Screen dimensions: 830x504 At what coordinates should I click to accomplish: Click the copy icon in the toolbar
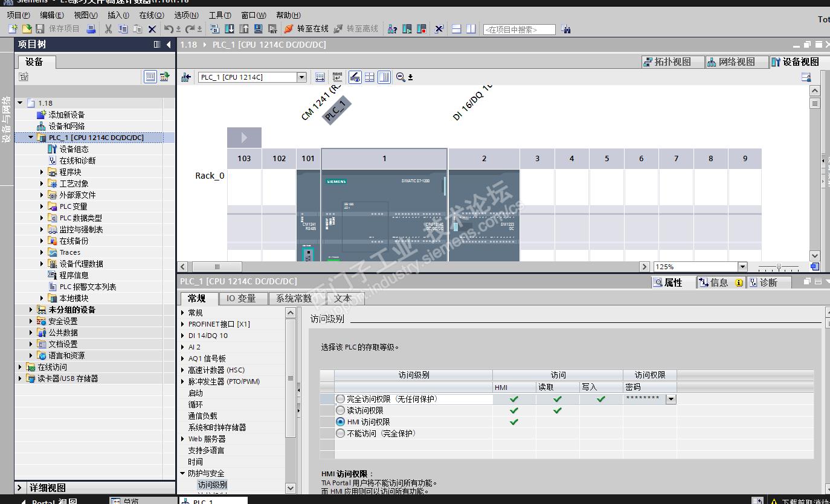point(123,29)
